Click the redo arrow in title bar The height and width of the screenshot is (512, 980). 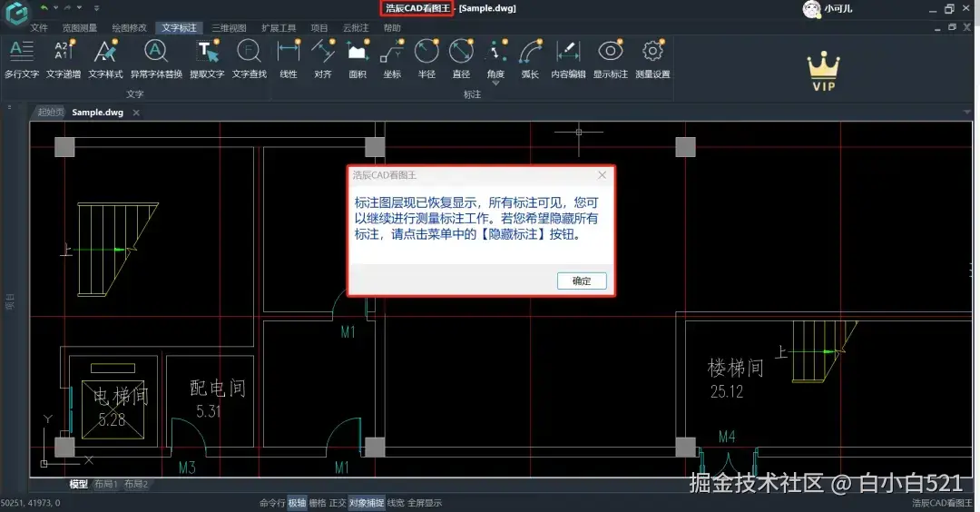click(68, 8)
